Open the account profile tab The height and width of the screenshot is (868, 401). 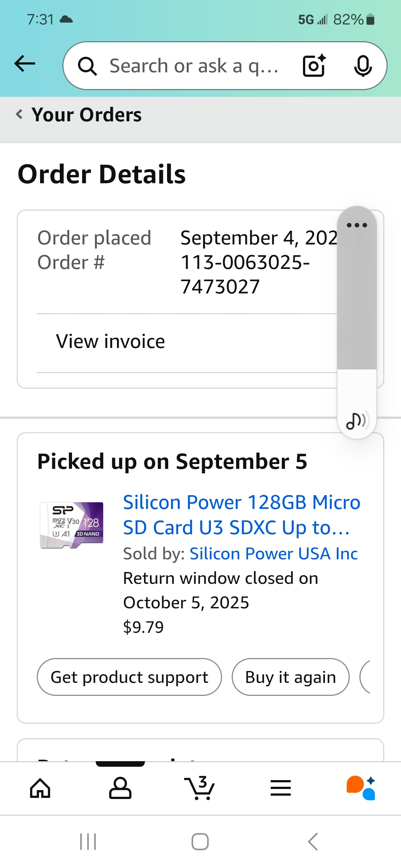coord(120,788)
